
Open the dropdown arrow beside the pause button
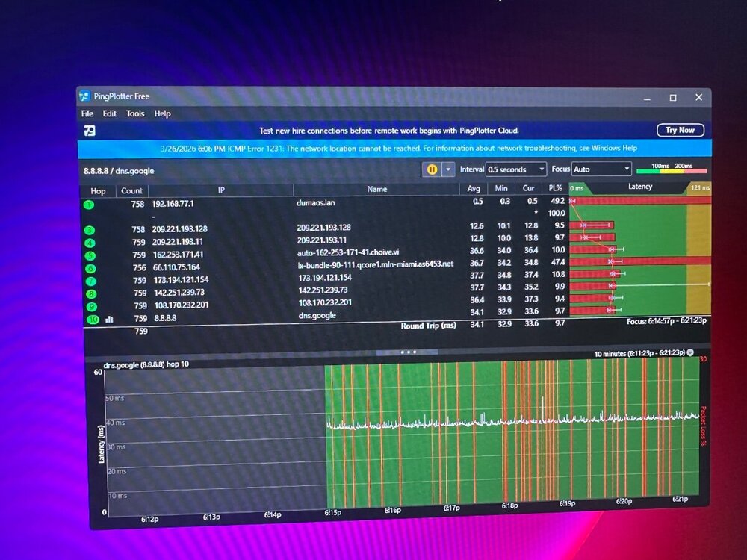tap(448, 169)
